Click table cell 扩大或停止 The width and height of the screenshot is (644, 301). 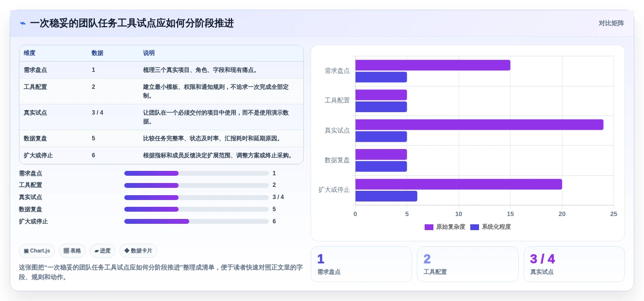(38, 155)
